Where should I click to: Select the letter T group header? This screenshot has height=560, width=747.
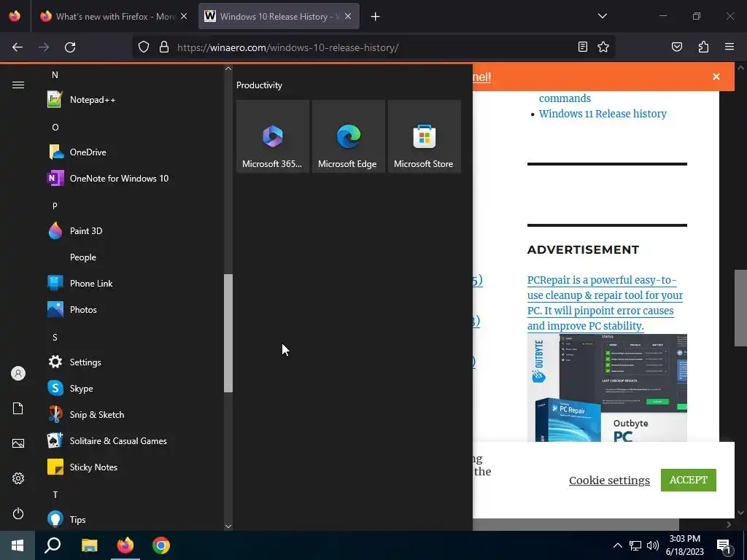click(55, 494)
